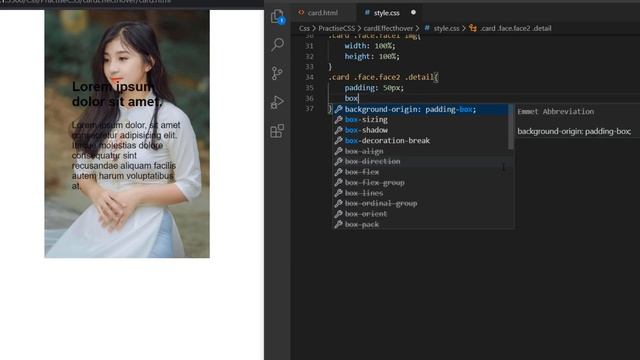Select the box-decoration-break suggestion
Viewport: 640px width, 360px height.
(420, 141)
